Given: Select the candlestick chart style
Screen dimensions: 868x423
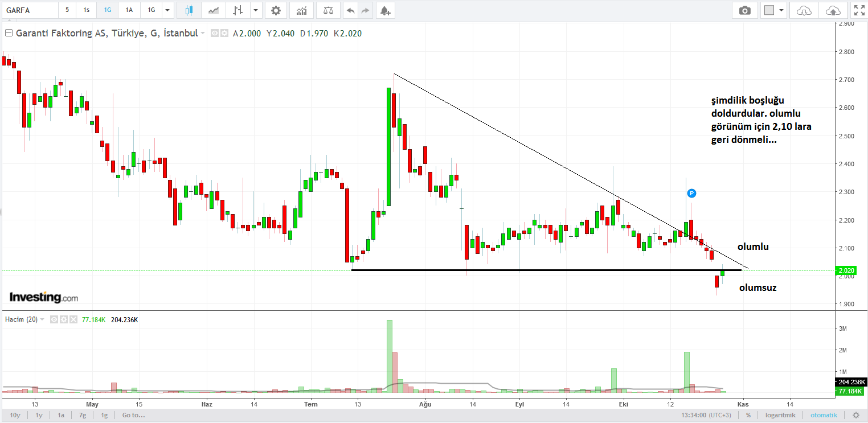Looking at the screenshot, I should [x=190, y=10].
